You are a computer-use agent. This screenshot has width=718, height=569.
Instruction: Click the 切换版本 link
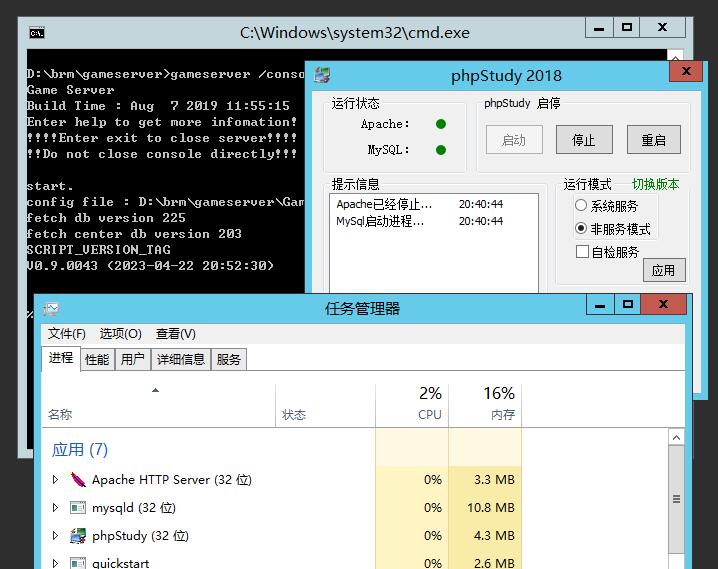pyautogui.click(x=655, y=184)
